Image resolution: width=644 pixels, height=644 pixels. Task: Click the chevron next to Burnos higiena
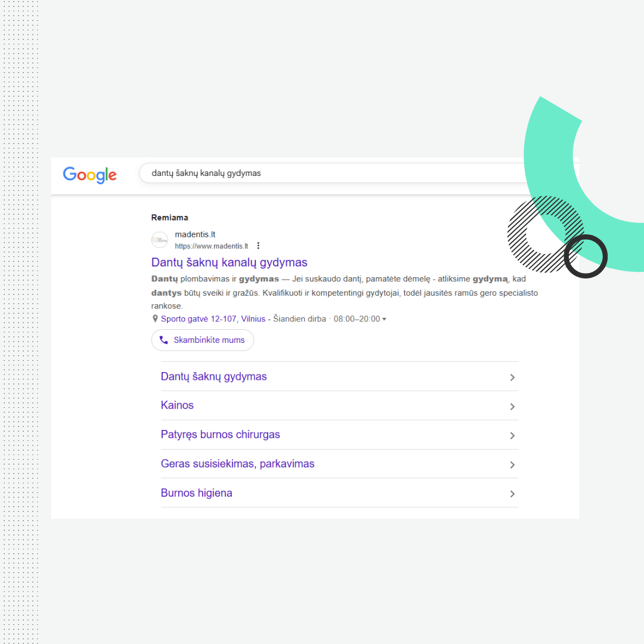click(512, 494)
